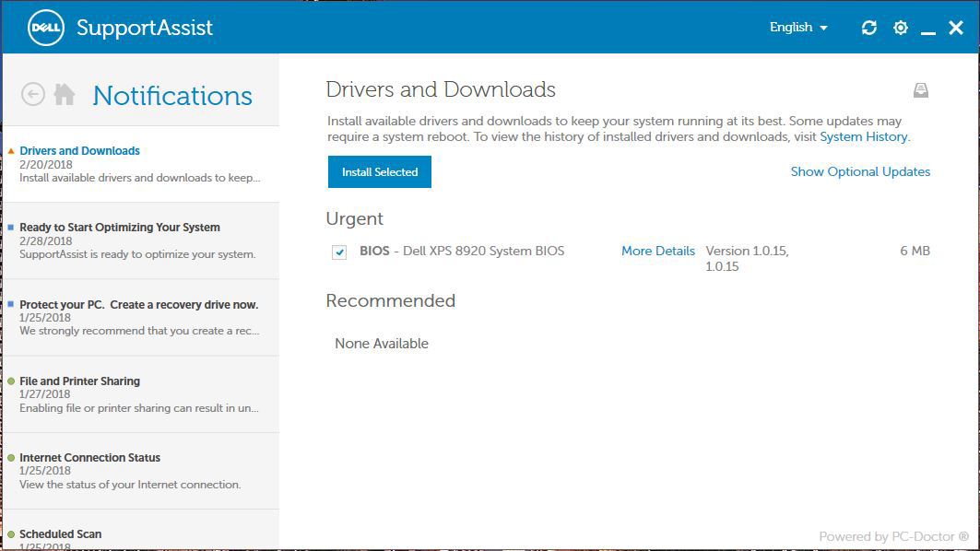Select Ready to Start Optimizing Your System
Viewport: 980px width, 551px height.
click(x=141, y=241)
